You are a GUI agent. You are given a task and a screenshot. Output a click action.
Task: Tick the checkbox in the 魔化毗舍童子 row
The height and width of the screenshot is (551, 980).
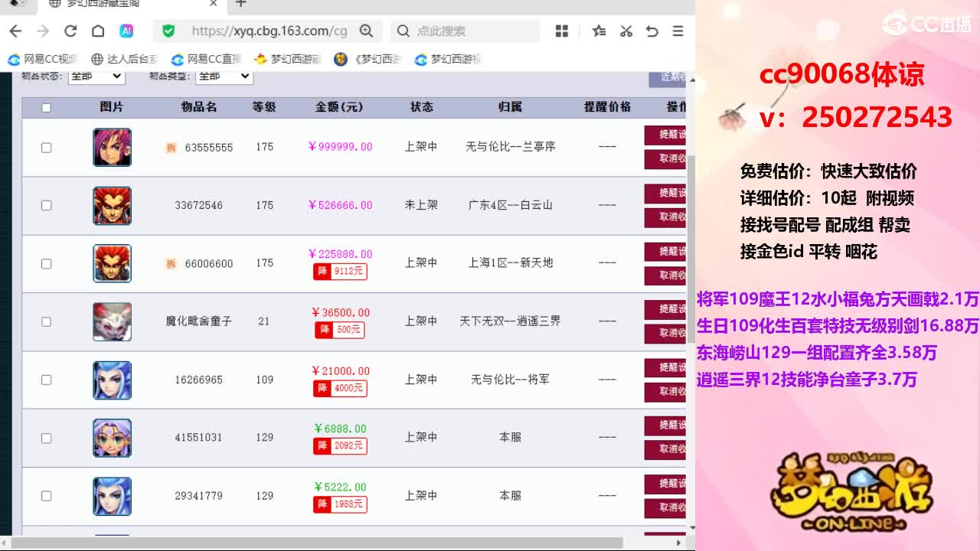tap(46, 321)
